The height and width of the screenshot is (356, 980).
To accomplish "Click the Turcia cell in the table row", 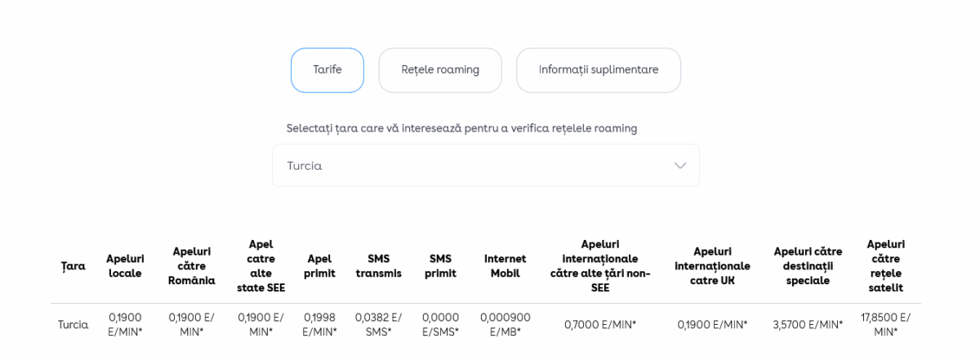I will point(73,325).
